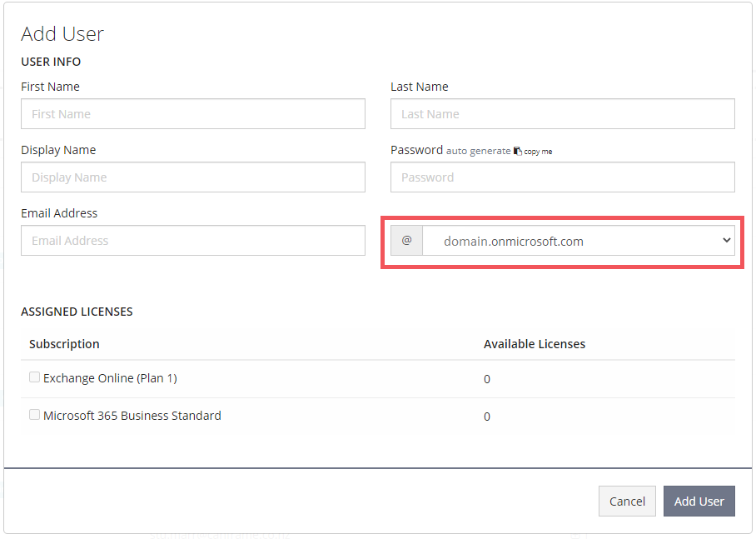Click the ASSIGNED LICENSES heading

click(x=77, y=312)
